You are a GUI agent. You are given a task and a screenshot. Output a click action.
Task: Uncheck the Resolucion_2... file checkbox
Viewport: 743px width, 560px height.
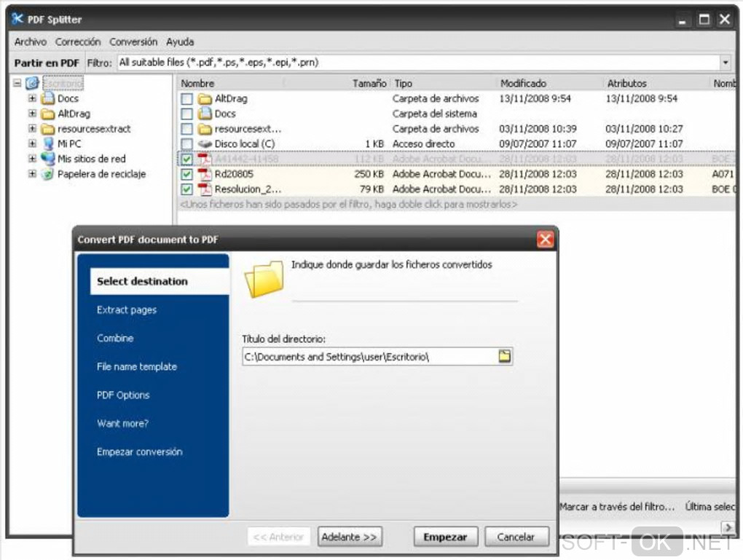[186, 189]
